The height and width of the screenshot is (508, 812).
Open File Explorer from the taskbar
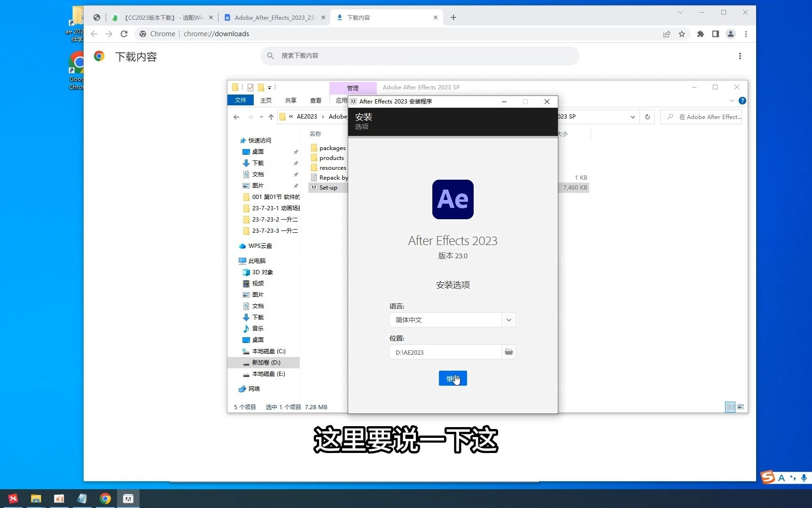pos(35,499)
